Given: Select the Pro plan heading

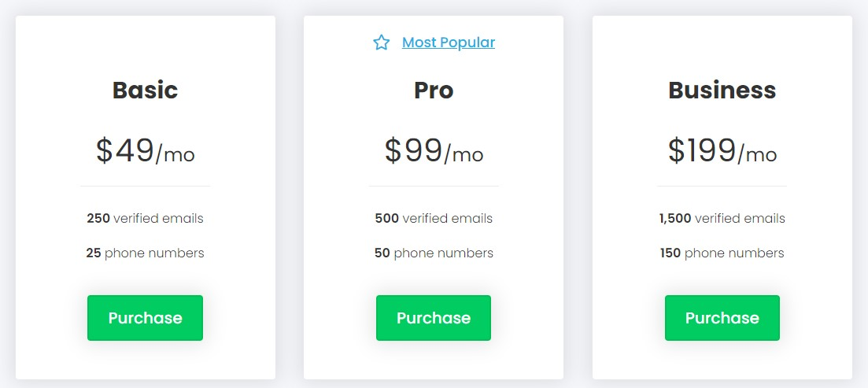Looking at the screenshot, I should point(434,91).
